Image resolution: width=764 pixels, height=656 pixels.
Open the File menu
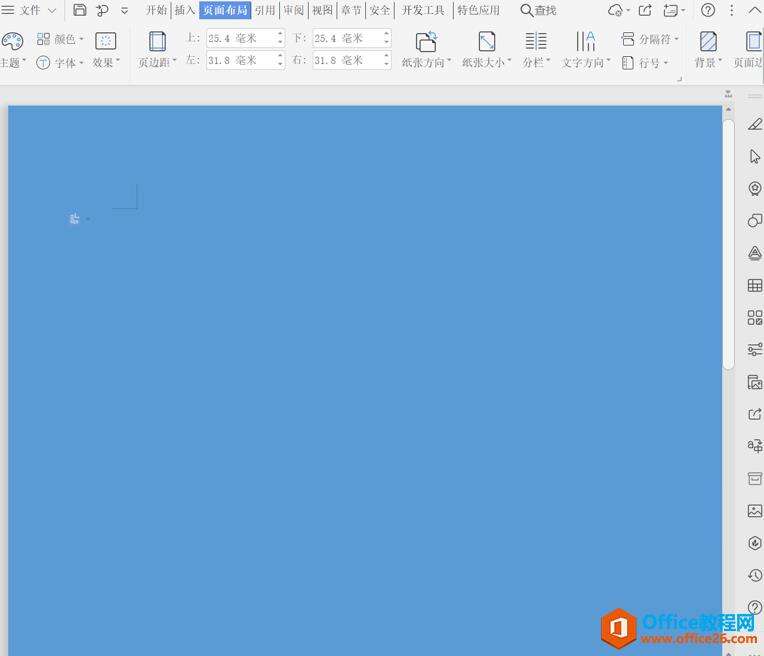point(30,10)
